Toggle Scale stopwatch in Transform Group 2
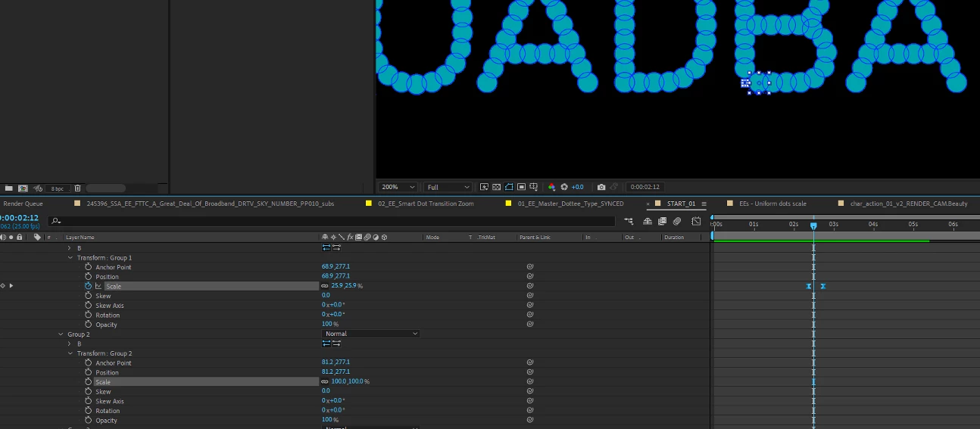Viewport: 980px width, 429px height. 88,382
